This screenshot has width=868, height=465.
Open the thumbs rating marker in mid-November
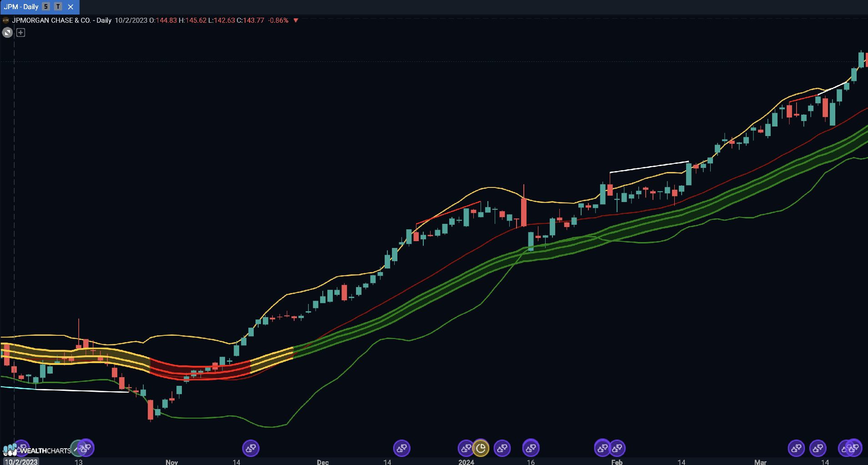(x=251, y=448)
